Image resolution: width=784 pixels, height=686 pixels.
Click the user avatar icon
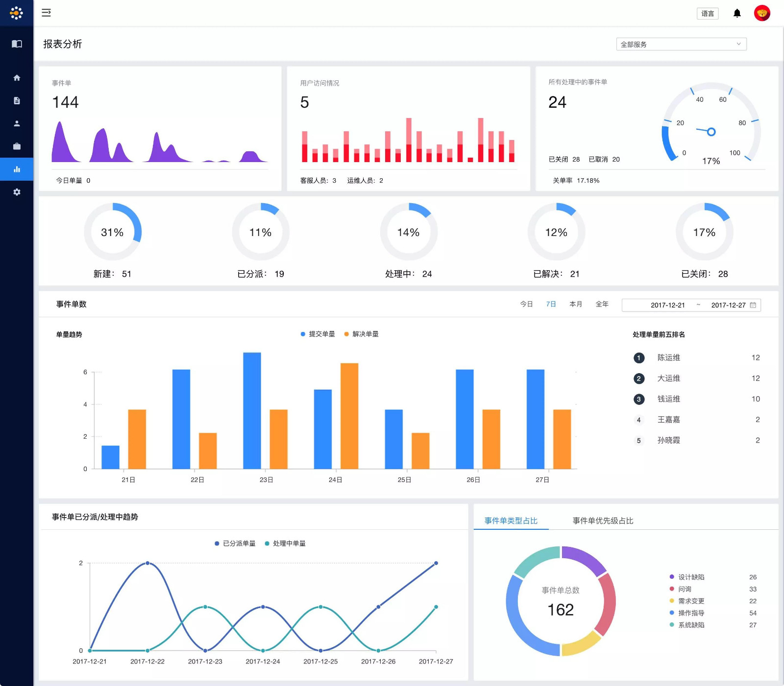coord(762,13)
